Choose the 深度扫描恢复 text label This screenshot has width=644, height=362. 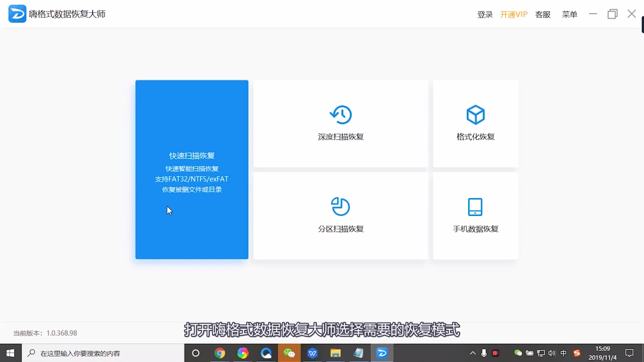(341, 137)
